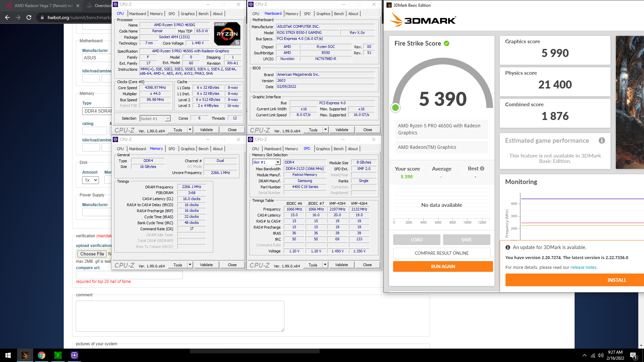Select Memory tab in CPU-tab CPU-Z window
This screenshot has height=362, width=644.
pyautogui.click(x=156, y=14)
